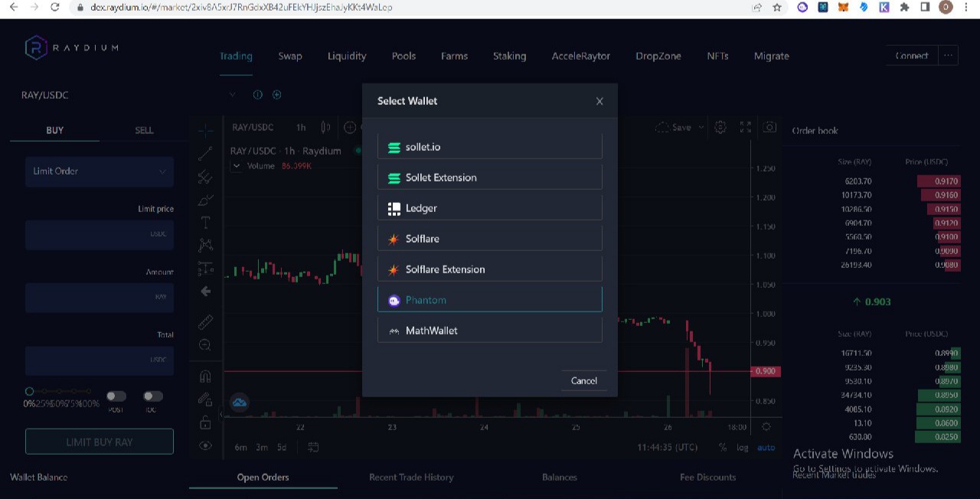Viewport: 980px width, 499px height.
Task: Open the 1h chart interval selector
Action: pos(301,127)
